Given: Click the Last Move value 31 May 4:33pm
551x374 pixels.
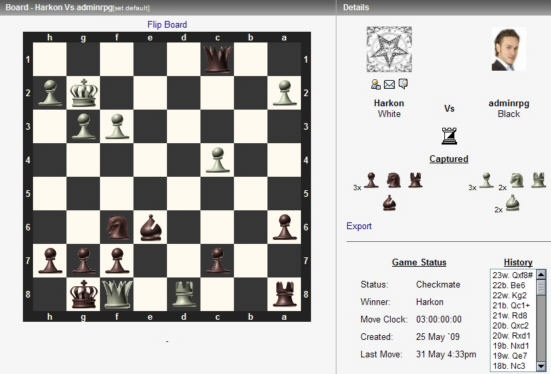Looking at the screenshot, I should point(446,354).
